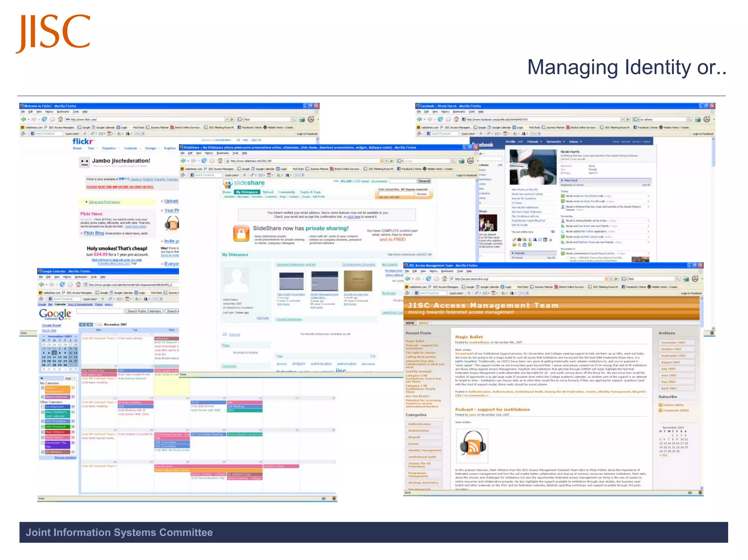The height and width of the screenshot is (560, 748).
Task: Toggle the UK Holidays calendar checkbox
Action: point(43,452)
